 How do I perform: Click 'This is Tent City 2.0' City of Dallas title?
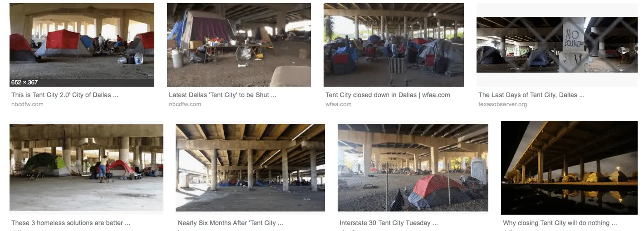[65, 95]
